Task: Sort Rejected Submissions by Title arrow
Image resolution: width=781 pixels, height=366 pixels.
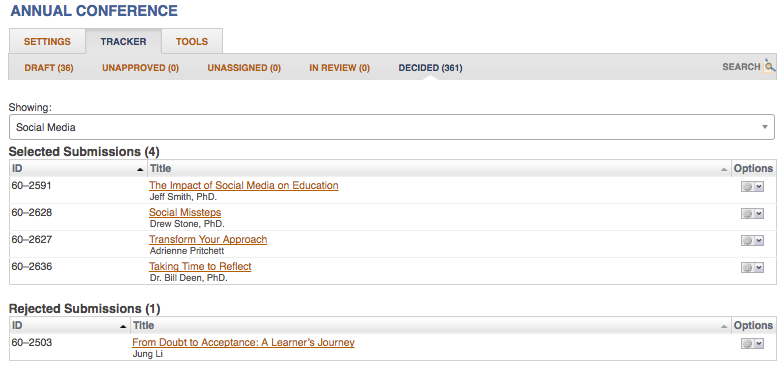Action: pyautogui.click(x=724, y=327)
